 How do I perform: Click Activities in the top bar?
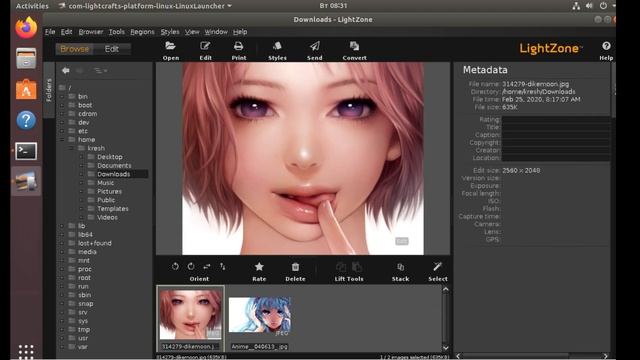tap(32, 6)
